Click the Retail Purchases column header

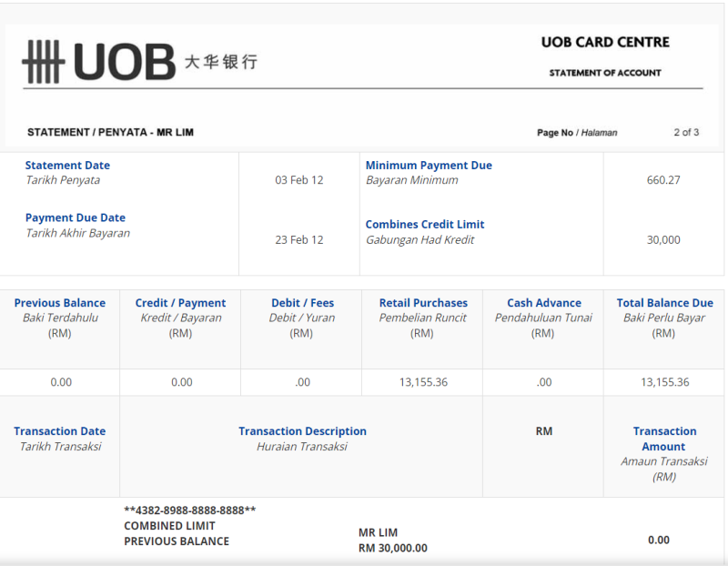423,303
